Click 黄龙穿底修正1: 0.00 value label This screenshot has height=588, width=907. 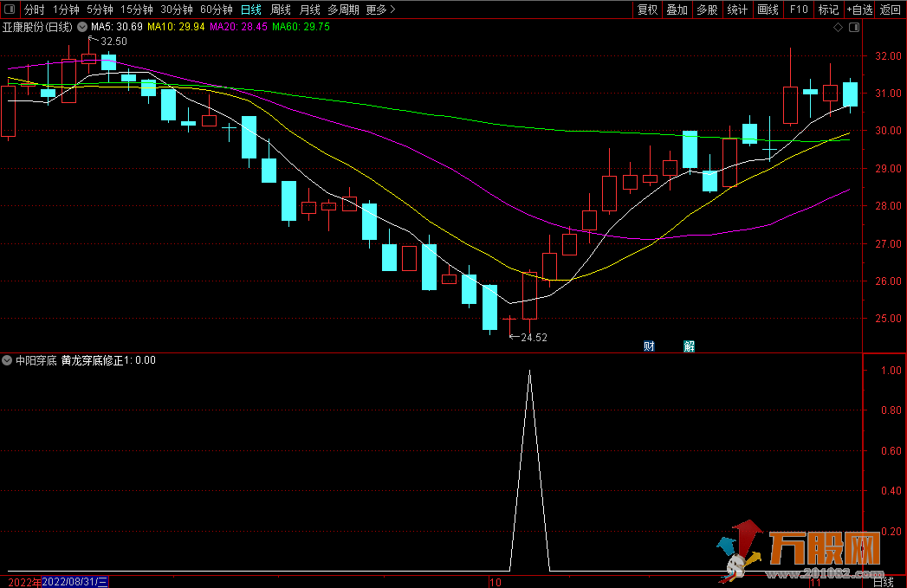[108, 360]
